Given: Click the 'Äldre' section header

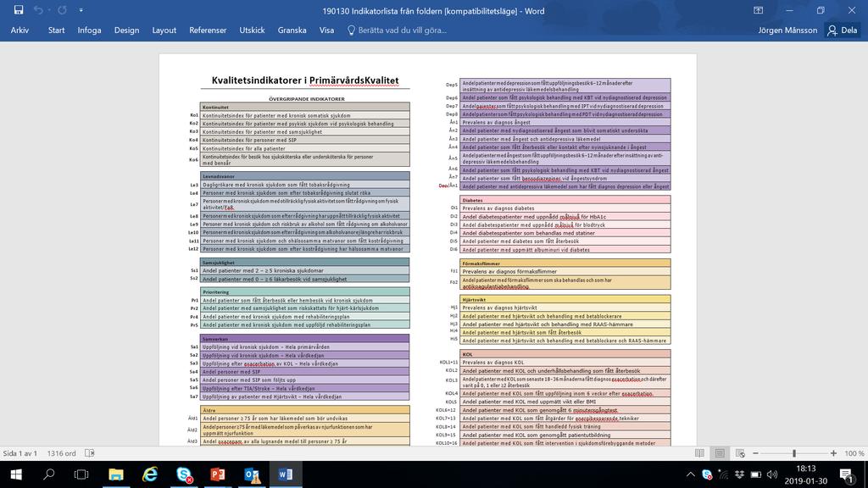Looking at the screenshot, I should pyautogui.click(x=305, y=410).
